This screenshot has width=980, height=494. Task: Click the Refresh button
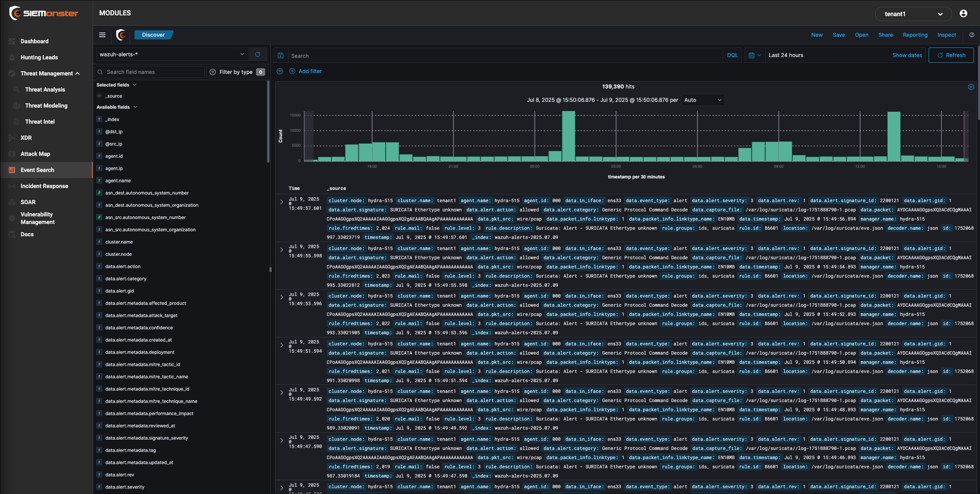tap(951, 55)
